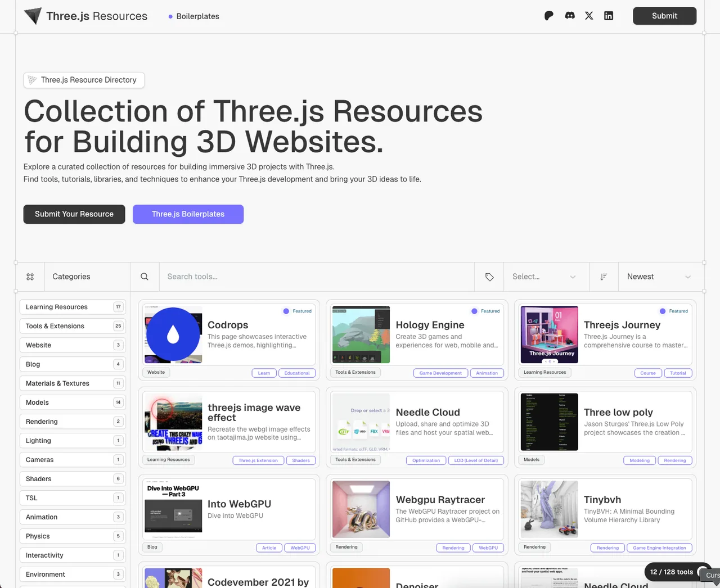
Task: Open the Boilerplates nav link
Action: pyautogui.click(x=193, y=16)
